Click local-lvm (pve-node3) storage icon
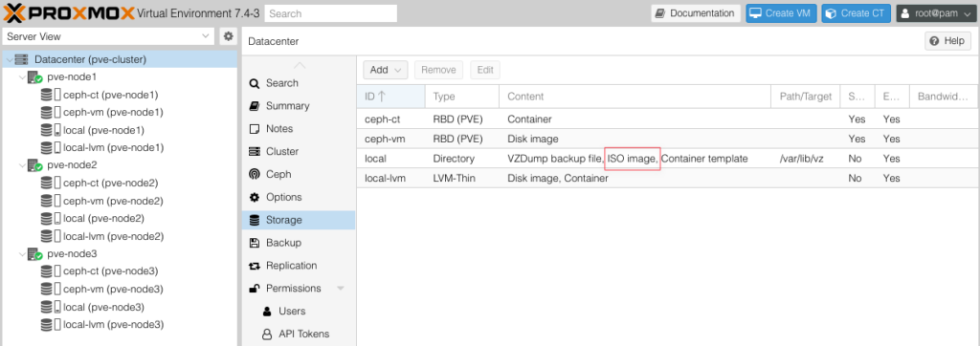 coord(51,325)
